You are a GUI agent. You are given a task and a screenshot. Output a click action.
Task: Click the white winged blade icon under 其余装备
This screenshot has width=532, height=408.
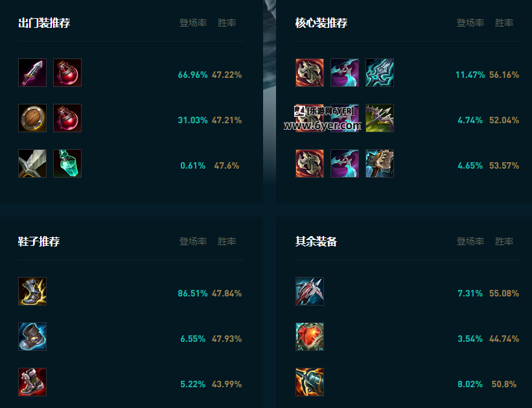pyautogui.click(x=310, y=291)
